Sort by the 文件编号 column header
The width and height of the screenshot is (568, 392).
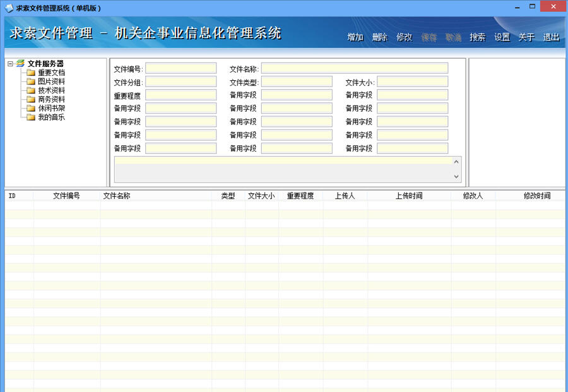coord(67,196)
